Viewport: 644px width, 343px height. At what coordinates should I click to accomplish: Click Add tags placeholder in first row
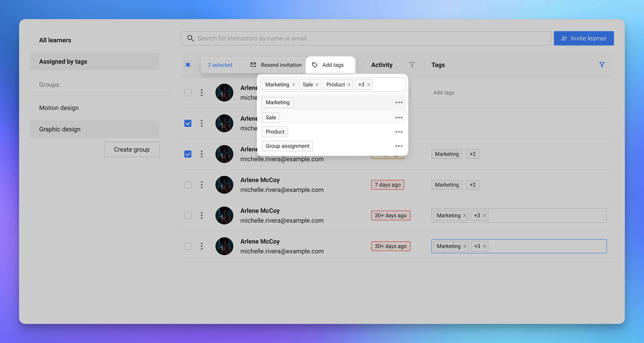point(444,93)
